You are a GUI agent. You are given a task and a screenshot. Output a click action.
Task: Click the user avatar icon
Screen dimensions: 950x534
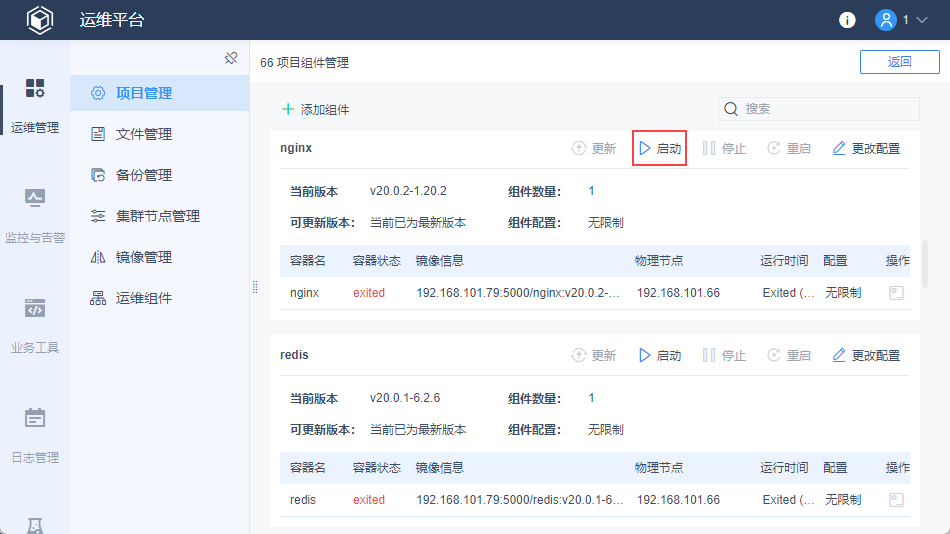tap(886, 20)
